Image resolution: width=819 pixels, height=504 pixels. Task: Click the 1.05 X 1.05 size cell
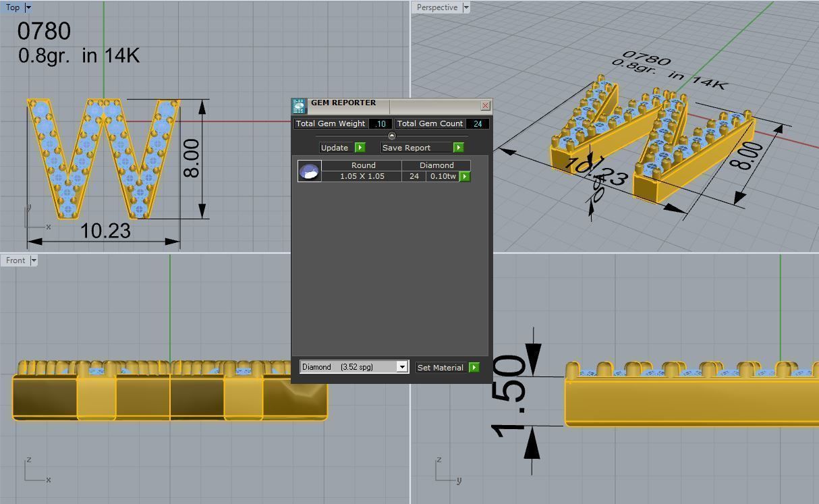362,176
